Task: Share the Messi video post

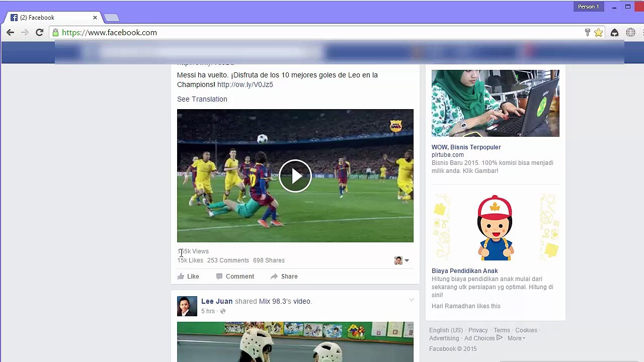Action: point(284,277)
